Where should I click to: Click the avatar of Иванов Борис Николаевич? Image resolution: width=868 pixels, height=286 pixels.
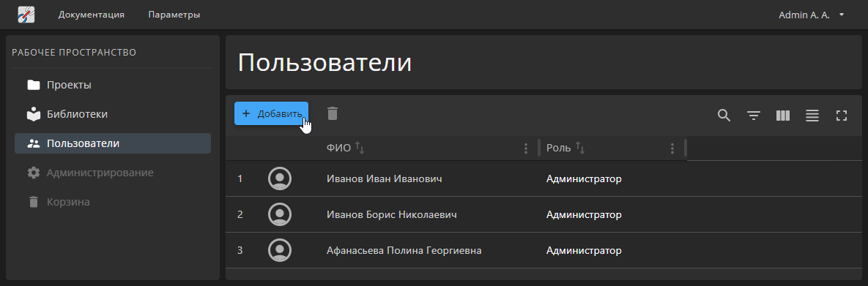280,214
